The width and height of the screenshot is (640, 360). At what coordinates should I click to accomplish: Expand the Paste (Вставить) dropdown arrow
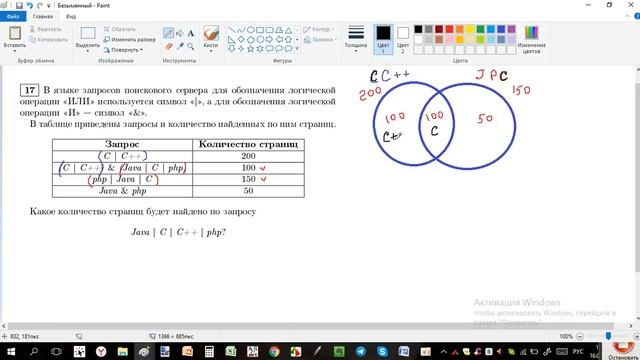tap(15, 51)
